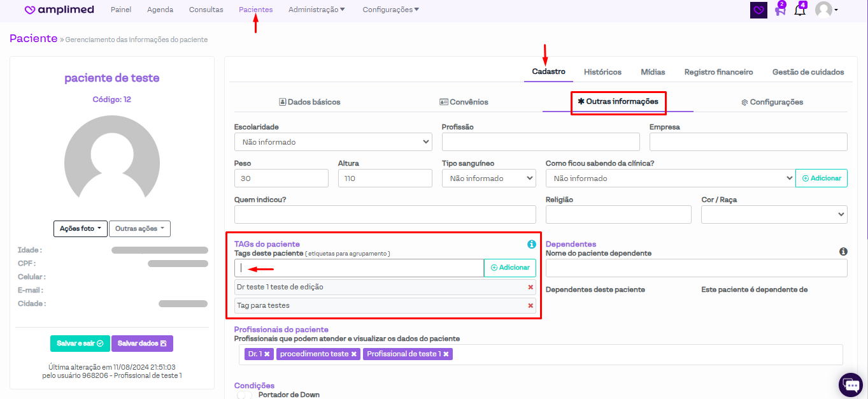Click the info icon beside TAGs do paciente
Viewport: 868px width, 399px height.
[532, 244]
